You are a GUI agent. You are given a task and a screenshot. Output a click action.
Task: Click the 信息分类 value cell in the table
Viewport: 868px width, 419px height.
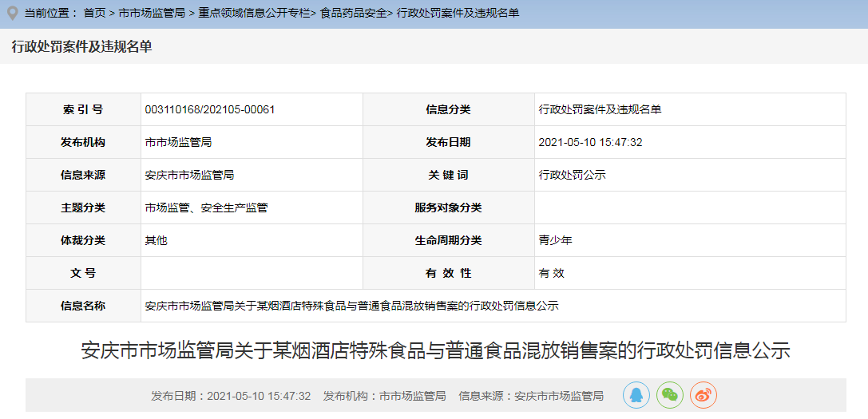point(600,109)
